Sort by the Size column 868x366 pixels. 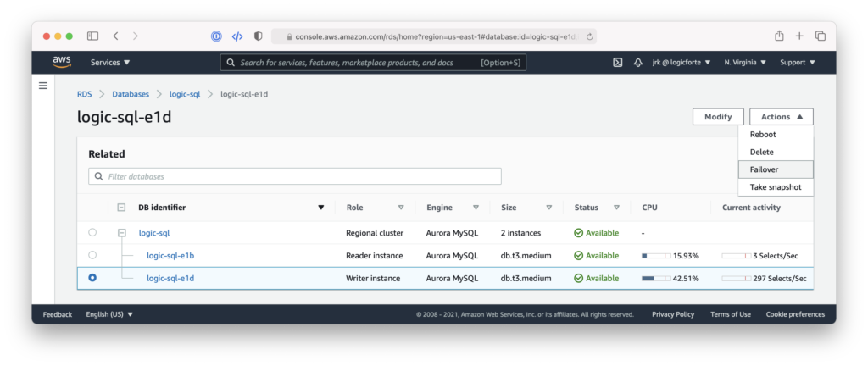pos(549,208)
